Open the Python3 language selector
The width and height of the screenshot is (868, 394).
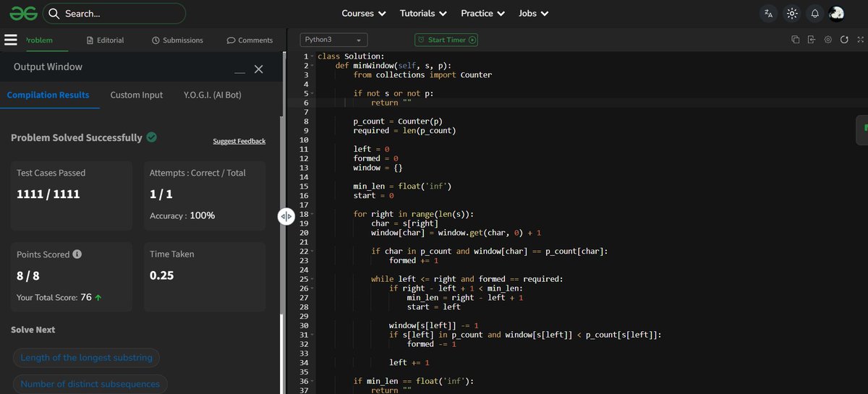pyautogui.click(x=334, y=40)
